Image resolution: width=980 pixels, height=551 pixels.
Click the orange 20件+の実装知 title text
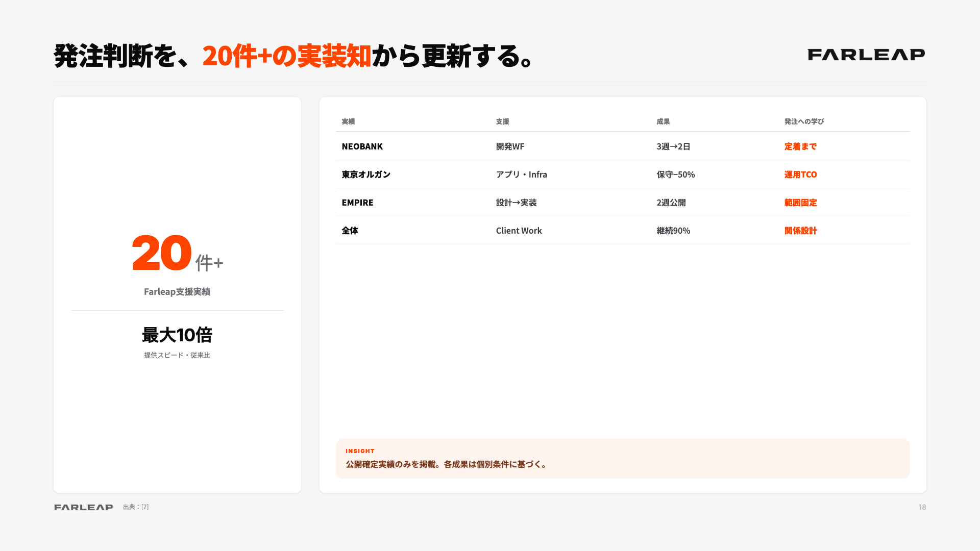(x=286, y=56)
